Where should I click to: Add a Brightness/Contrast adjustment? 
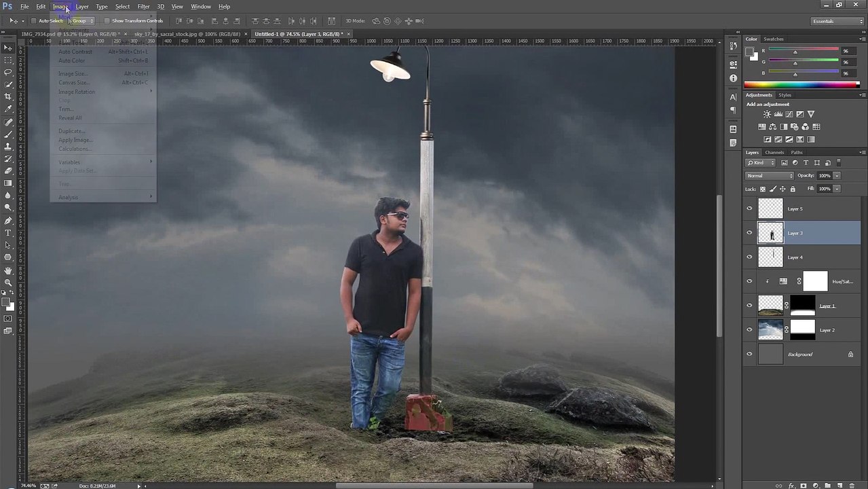(x=767, y=114)
